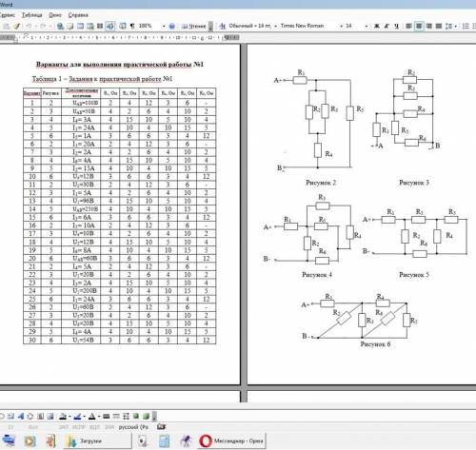Click the Insert Picture icon

pyautogui.click(x=50, y=416)
